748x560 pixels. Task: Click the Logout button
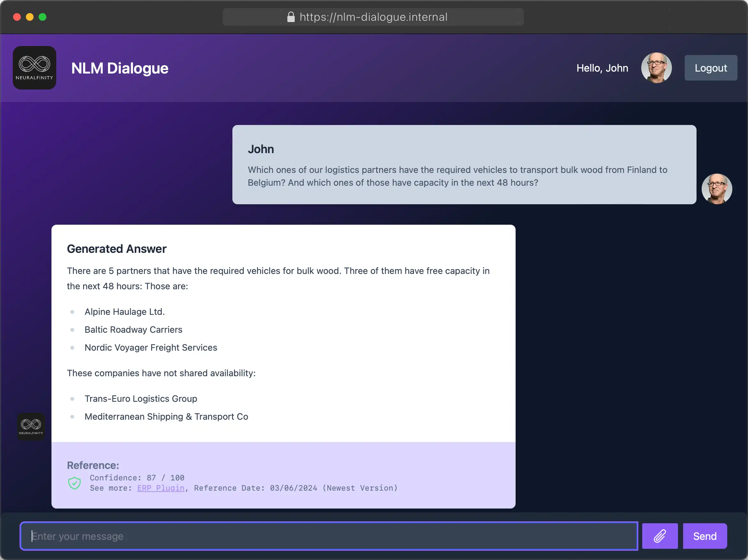pos(711,68)
